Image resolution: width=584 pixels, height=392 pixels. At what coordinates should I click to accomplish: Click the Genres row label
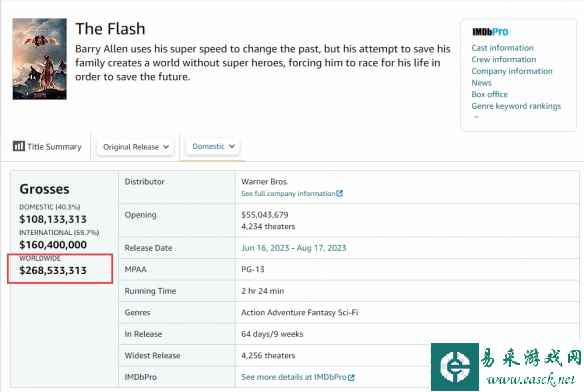[137, 312]
